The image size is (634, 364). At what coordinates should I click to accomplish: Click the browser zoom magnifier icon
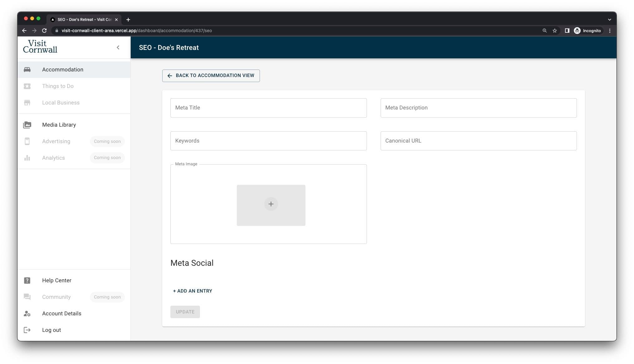[544, 31]
